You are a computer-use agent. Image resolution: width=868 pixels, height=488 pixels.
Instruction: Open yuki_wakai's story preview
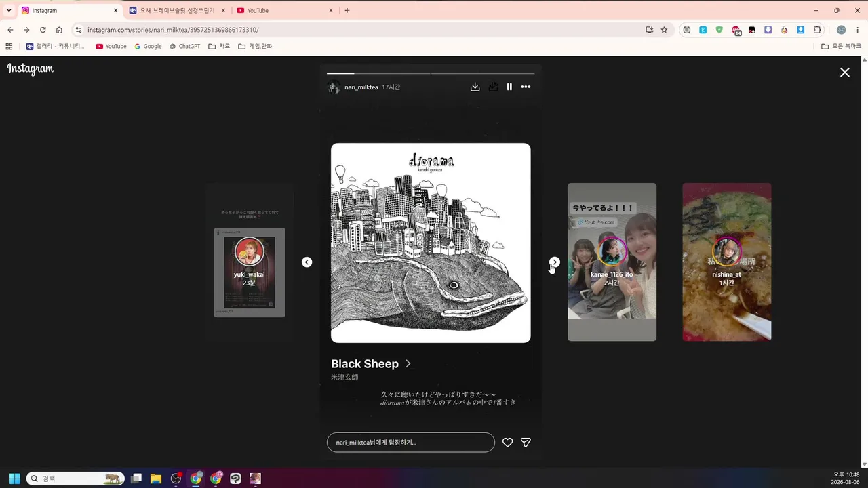point(250,262)
